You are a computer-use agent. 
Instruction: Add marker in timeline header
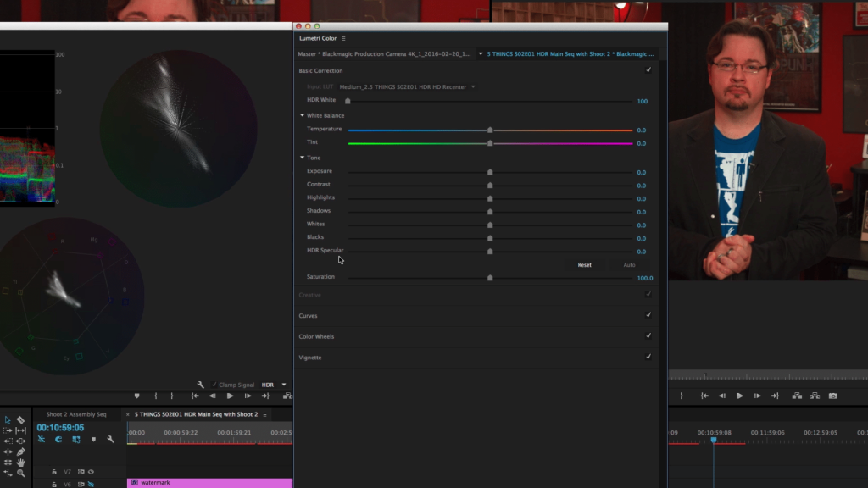tap(93, 440)
